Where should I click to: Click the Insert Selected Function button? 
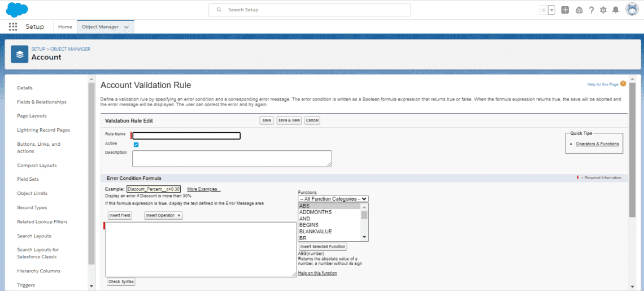click(x=323, y=246)
